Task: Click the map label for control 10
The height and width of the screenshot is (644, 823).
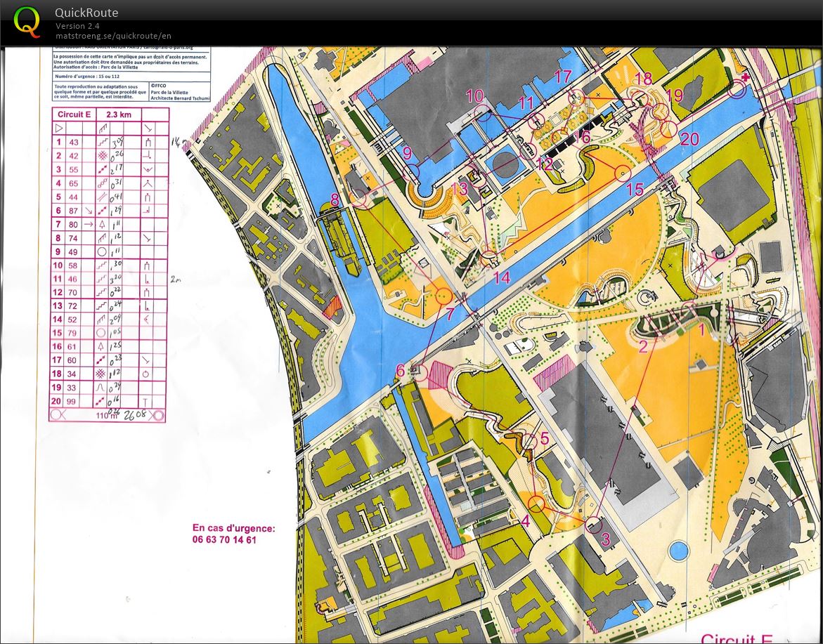Action: click(475, 96)
